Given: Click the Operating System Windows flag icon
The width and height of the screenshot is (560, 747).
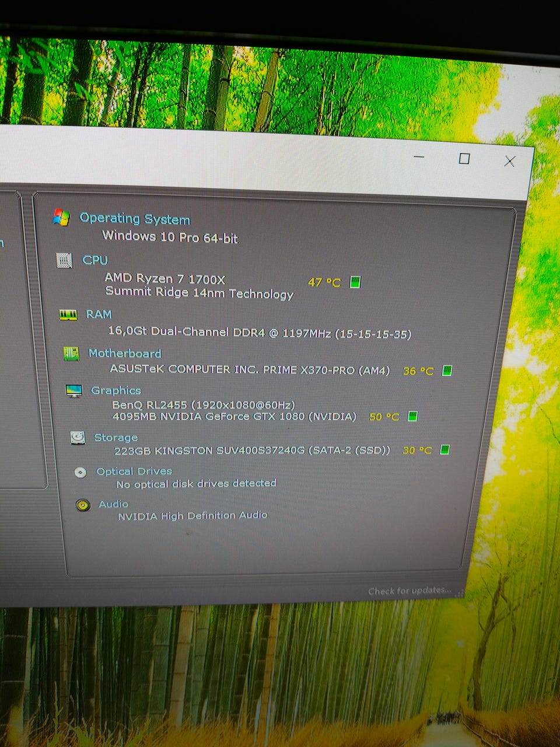Looking at the screenshot, I should pyautogui.click(x=61, y=217).
